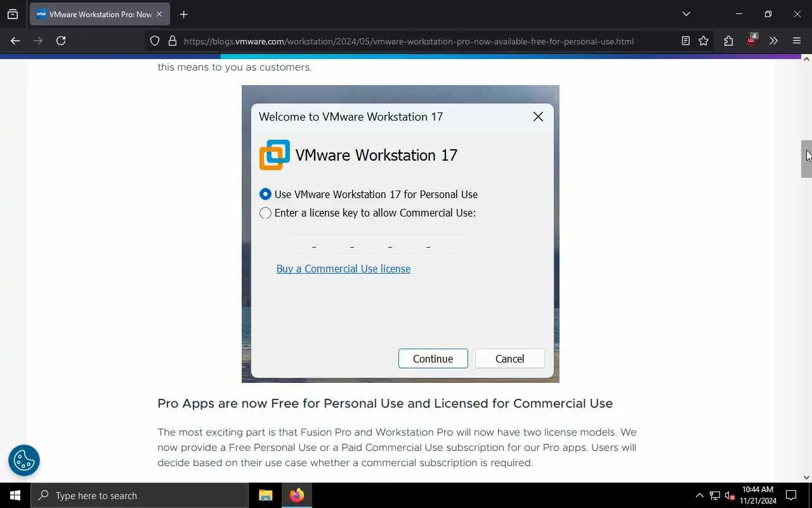This screenshot has height=508, width=812.
Task: Open the Windows Start menu
Action: click(15, 495)
